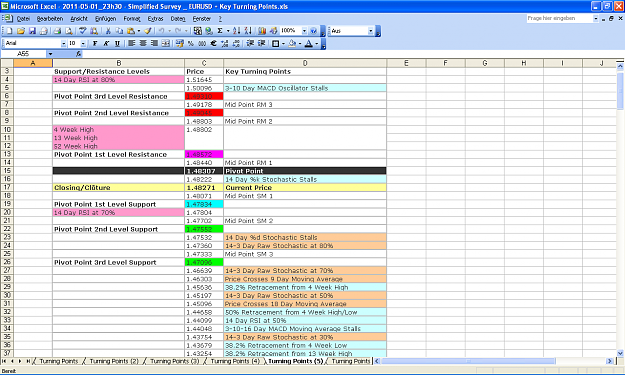Undo the last action
The height and width of the screenshot is (375, 625).
(x=161, y=31)
